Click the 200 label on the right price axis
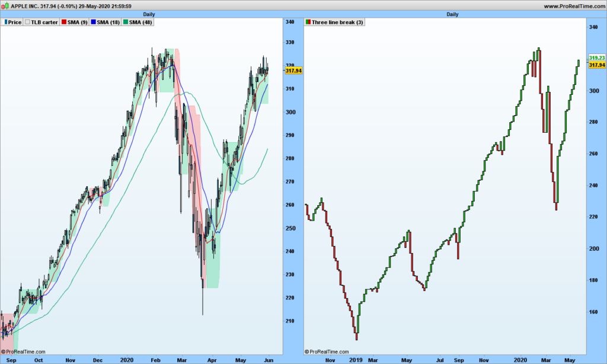607x364 pixels. (x=593, y=248)
